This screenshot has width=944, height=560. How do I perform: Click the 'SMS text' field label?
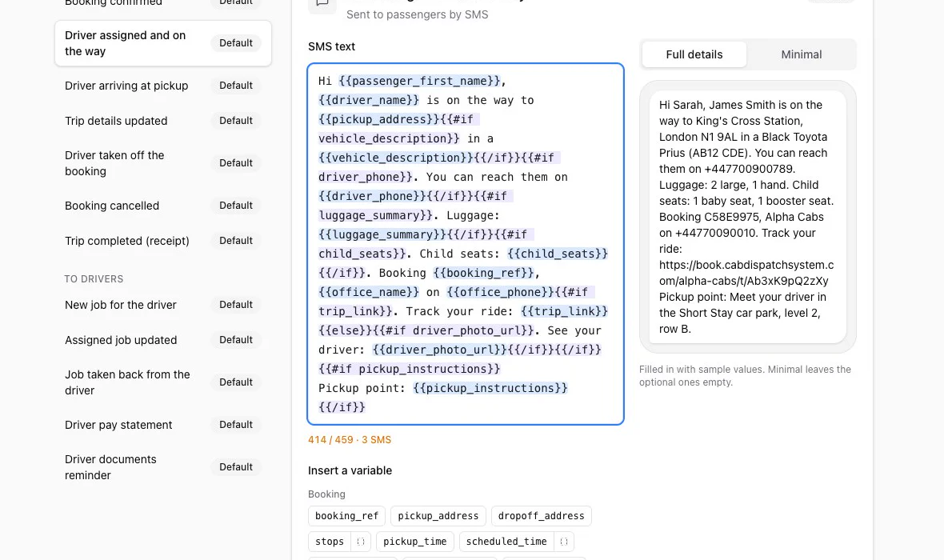[x=332, y=46]
